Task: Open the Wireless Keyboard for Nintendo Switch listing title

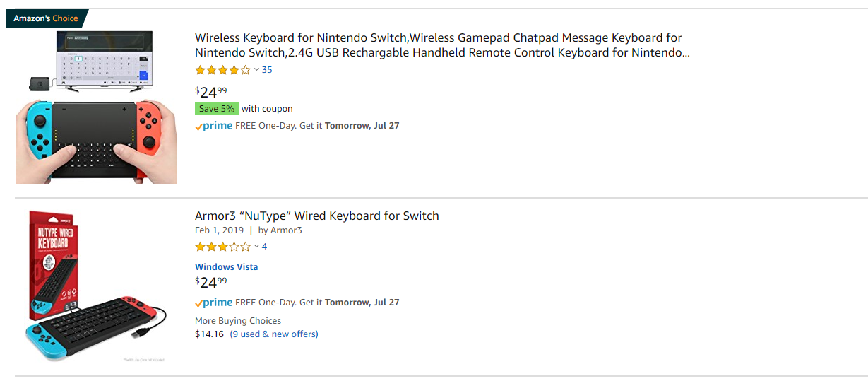Action: click(x=442, y=45)
